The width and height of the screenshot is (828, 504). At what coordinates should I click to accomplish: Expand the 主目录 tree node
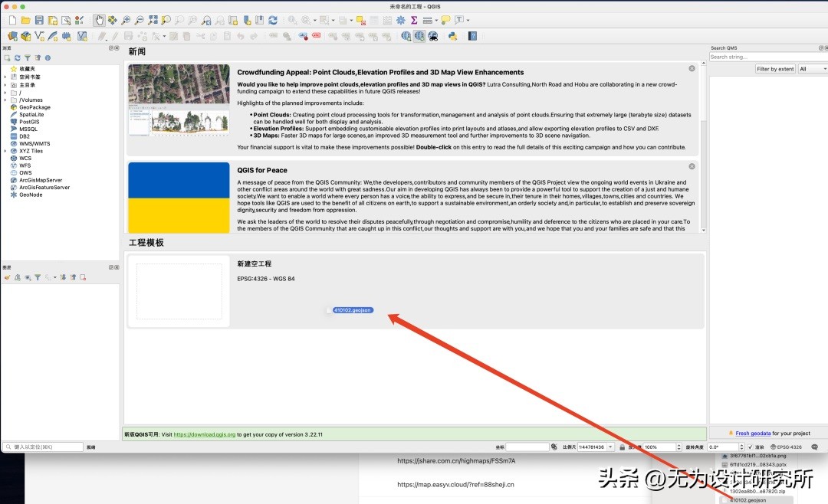point(5,84)
